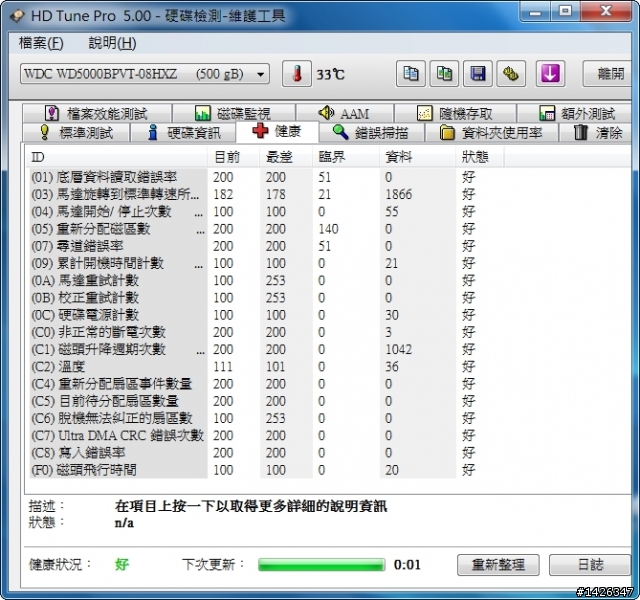The image size is (640, 600).
Task: Select row (0B) 校正重試計數
Action: coord(267,298)
